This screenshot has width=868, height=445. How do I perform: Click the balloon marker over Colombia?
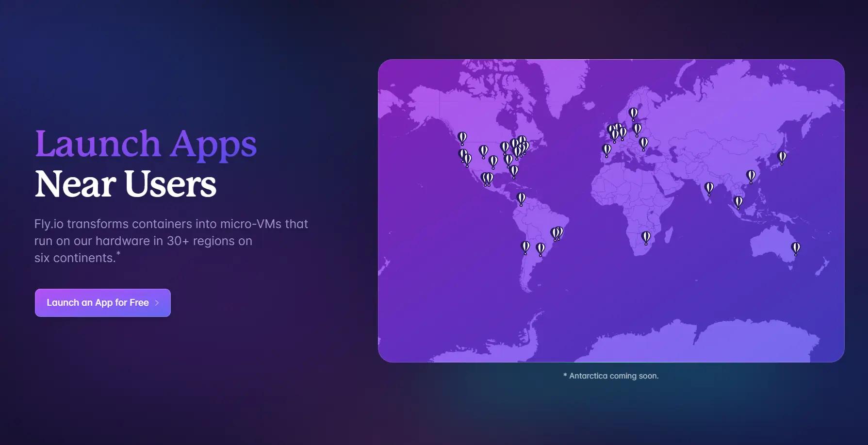[521, 198]
